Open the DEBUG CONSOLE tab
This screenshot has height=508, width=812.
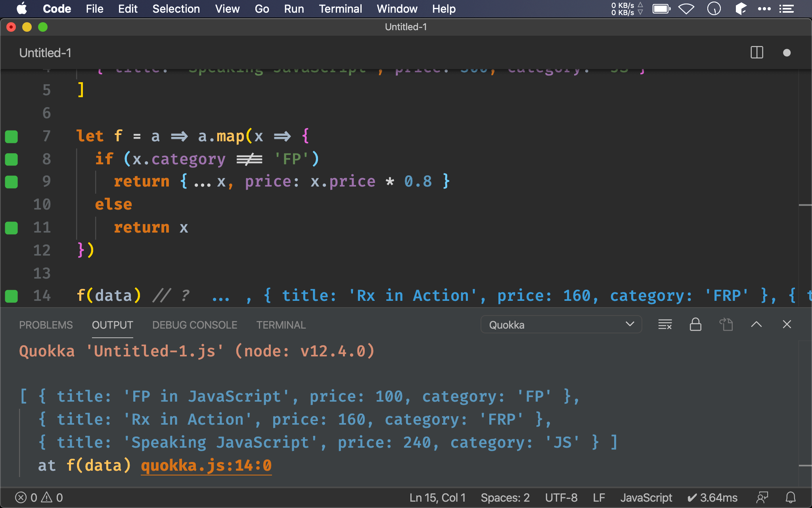[195, 325]
